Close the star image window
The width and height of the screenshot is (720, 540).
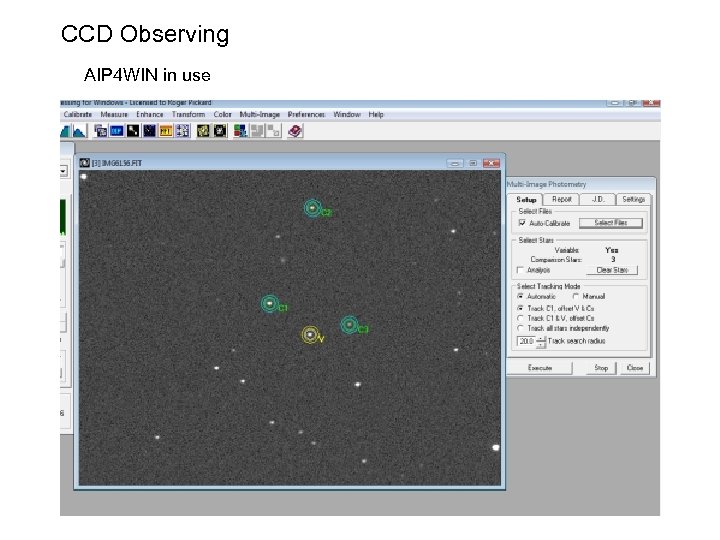(x=491, y=163)
